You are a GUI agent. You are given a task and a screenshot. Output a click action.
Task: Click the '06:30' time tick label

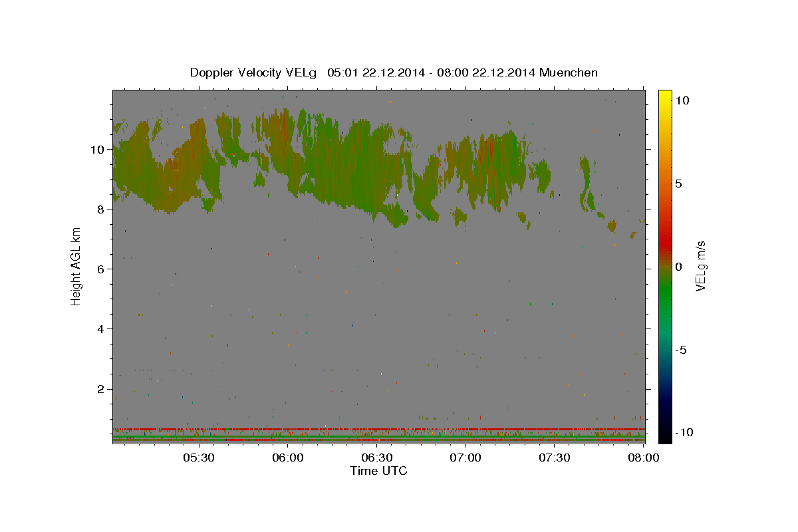tap(376, 458)
